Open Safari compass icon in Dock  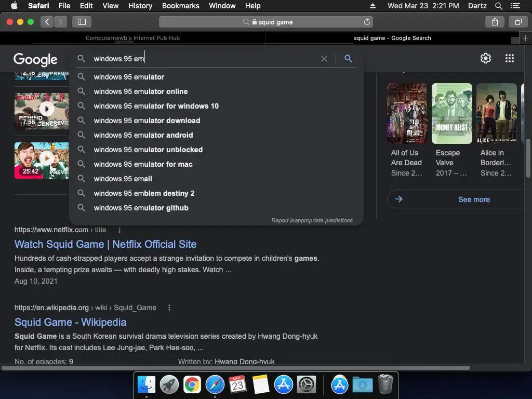215,385
